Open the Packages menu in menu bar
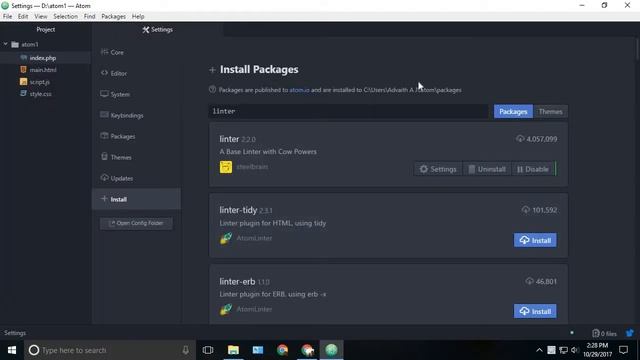640x360 pixels. point(113,16)
